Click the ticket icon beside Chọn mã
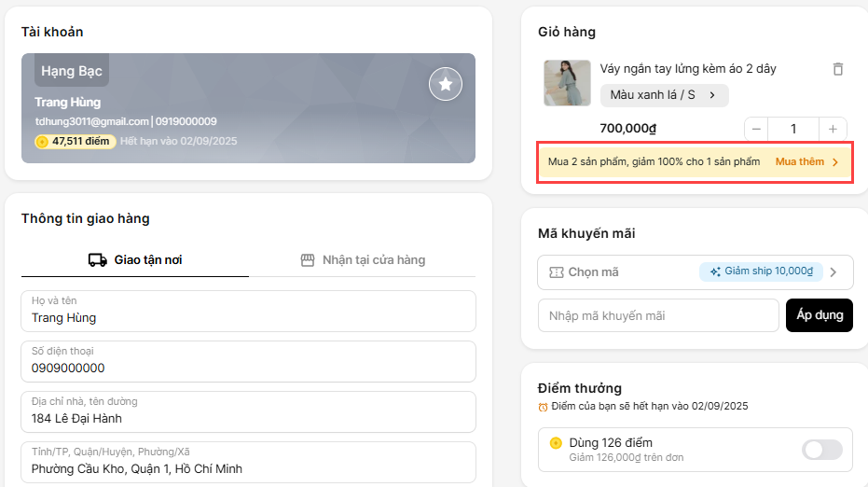This screenshot has width=868, height=487. (x=556, y=272)
